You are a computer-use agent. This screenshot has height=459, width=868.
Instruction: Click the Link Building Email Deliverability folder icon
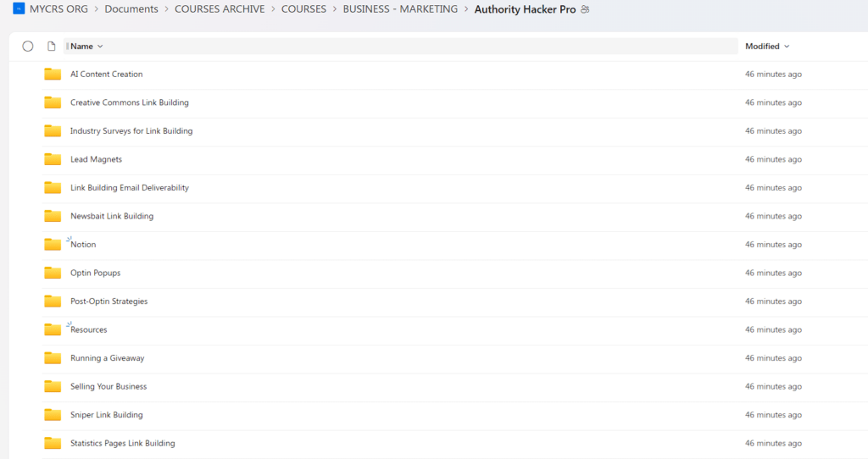pyautogui.click(x=53, y=187)
